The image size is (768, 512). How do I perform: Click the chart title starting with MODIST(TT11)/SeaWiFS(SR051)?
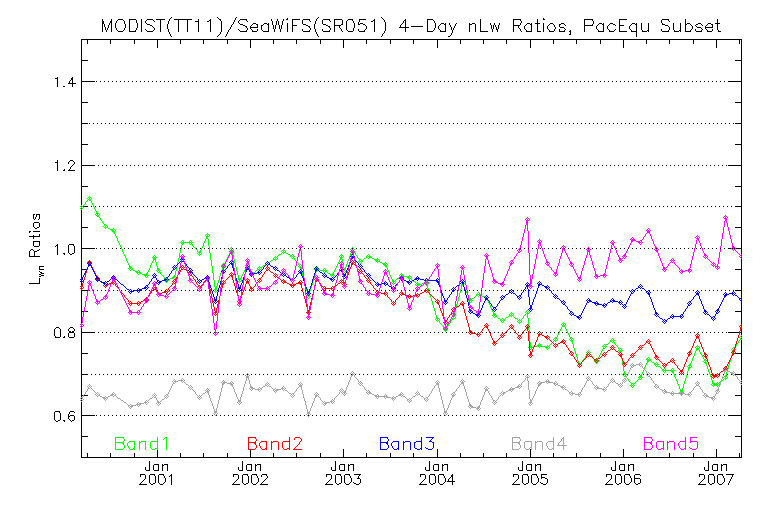coord(411,26)
